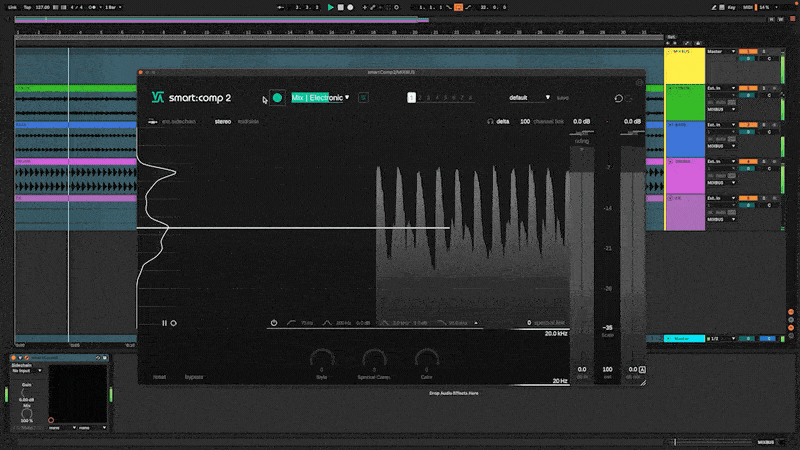Toggle the Key map mode button

(731, 7)
